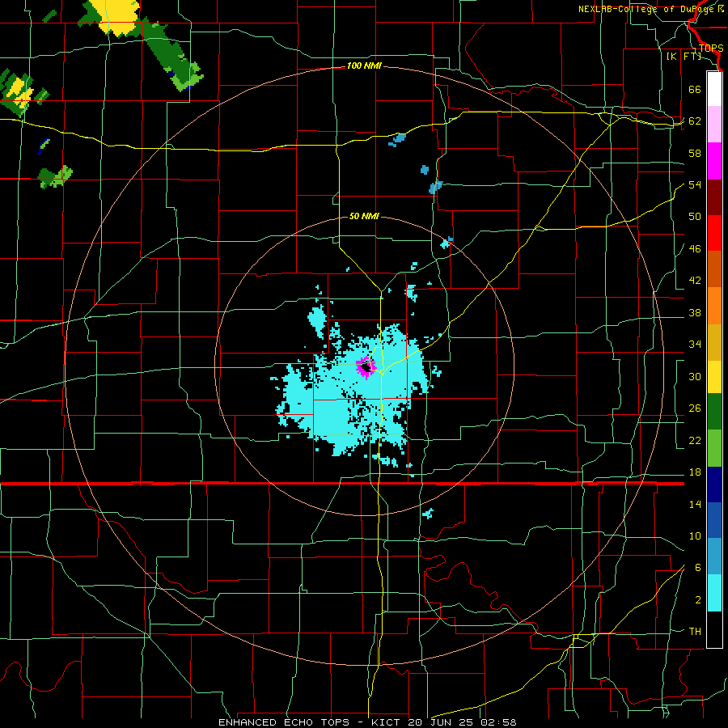Click the black TH swatch at legend bottom
The width and height of the screenshot is (728, 728).
pyautogui.click(x=714, y=629)
